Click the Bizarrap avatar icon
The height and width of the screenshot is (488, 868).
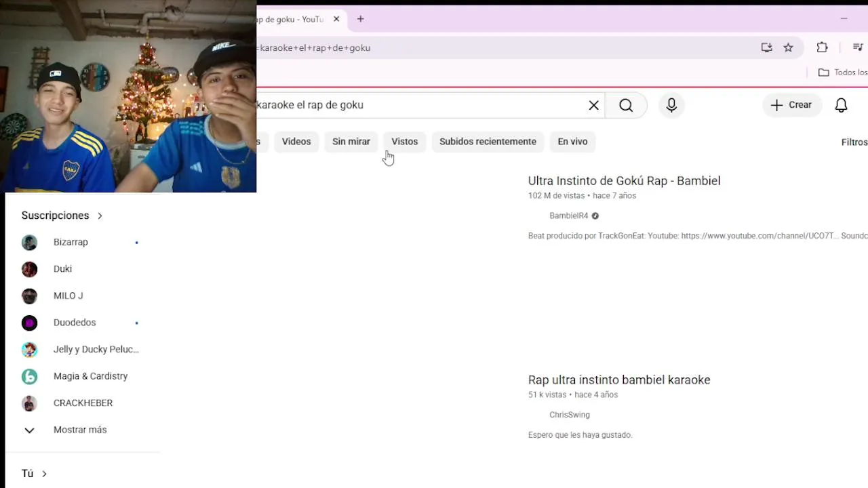[29, 242]
